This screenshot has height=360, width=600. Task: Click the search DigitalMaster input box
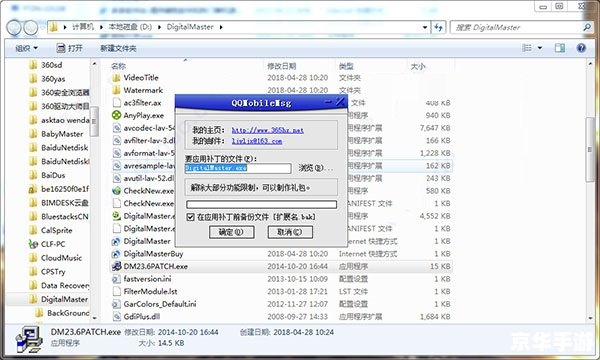click(x=517, y=27)
